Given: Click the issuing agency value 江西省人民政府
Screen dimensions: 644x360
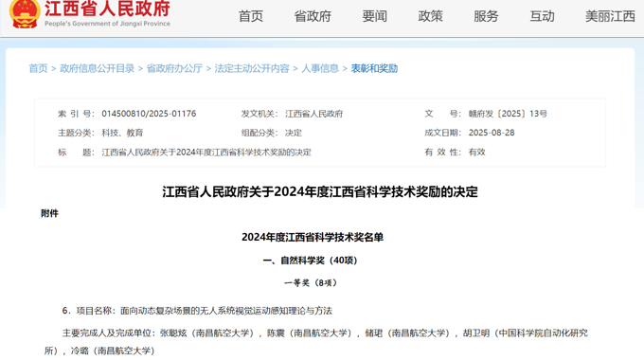Looking at the screenshot, I should tap(313, 114).
